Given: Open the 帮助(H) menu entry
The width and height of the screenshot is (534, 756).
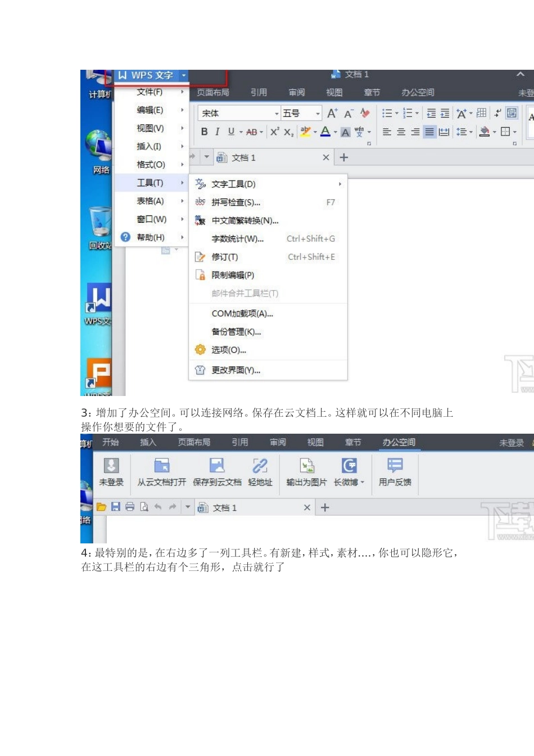Looking at the screenshot, I should [150, 237].
